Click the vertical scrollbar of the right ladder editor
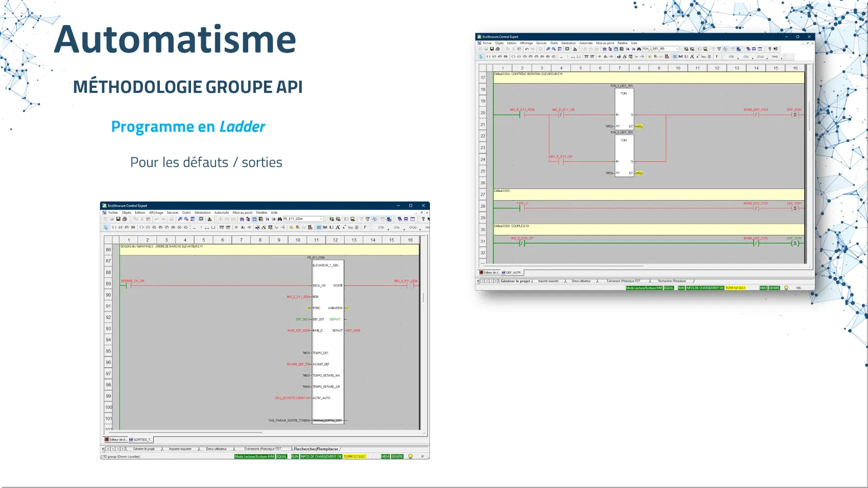Image resolution: width=868 pixels, height=488 pixels. click(809, 117)
